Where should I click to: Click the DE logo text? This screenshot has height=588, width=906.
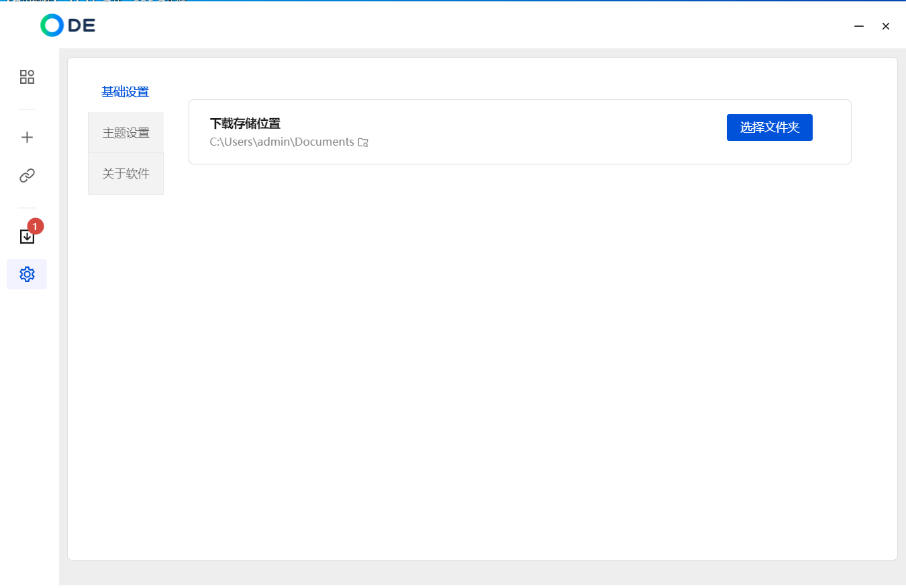[82, 26]
